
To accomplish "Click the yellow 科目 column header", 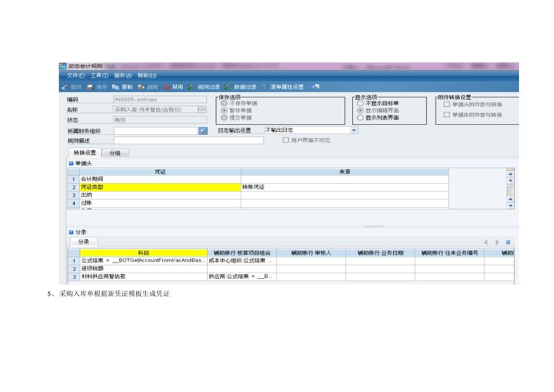I will [x=143, y=253].
